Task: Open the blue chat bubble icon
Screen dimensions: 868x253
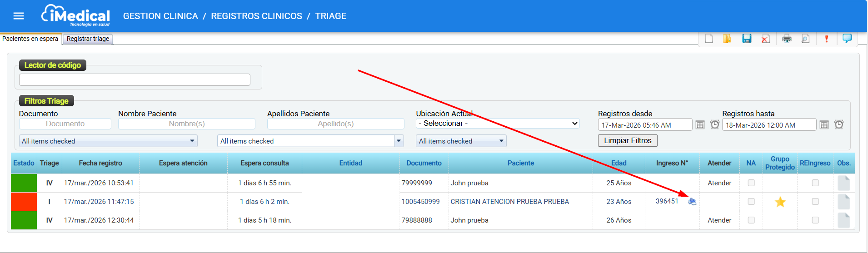Action: (x=847, y=38)
